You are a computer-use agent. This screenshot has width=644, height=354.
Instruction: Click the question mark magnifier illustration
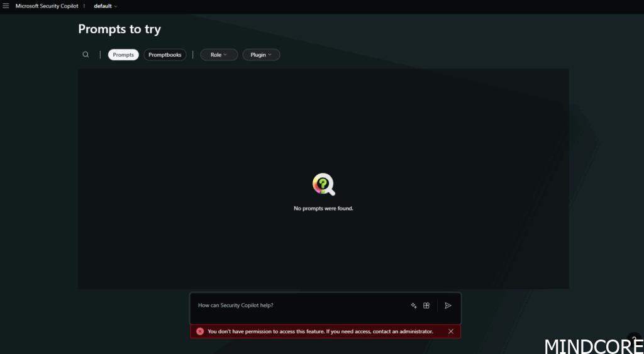[x=323, y=184]
